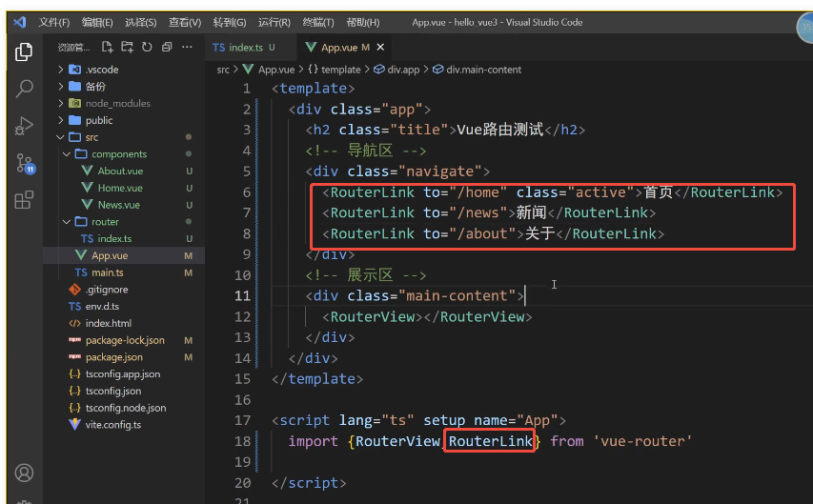Open index.ts under router folder
Screen dimensions: 813x504
click(x=114, y=238)
